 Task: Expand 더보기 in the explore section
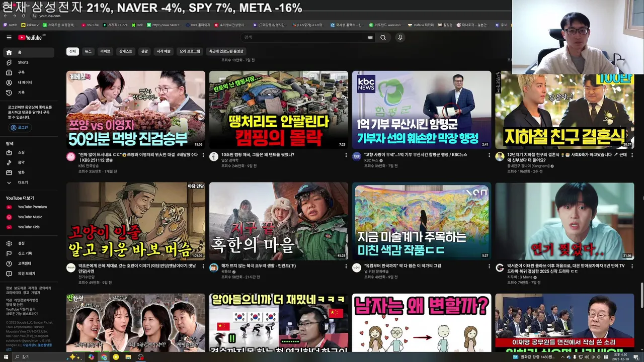click(x=29, y=183)
